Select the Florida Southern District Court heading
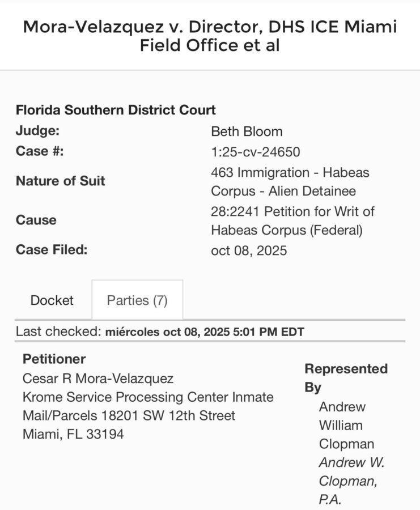Viewport: 420px width, 510px height. pyautogui.click(x=116, y=110)
